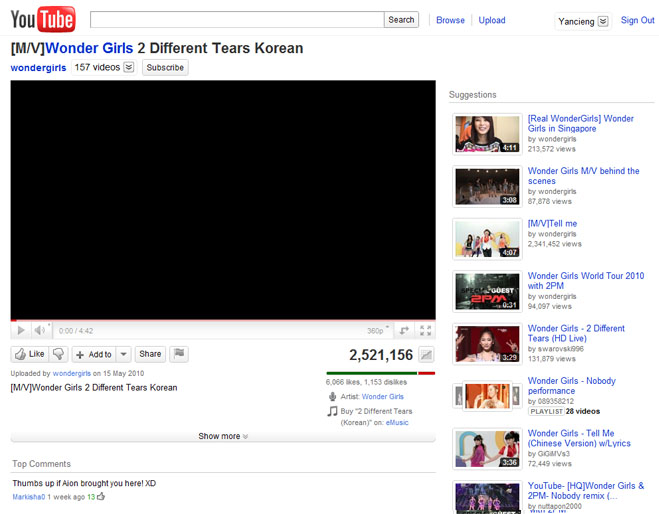Viewport: 659px width, 514px height.
Task: Open the Nobody remix with 2PM thumbnail
Action: (487, 498)
